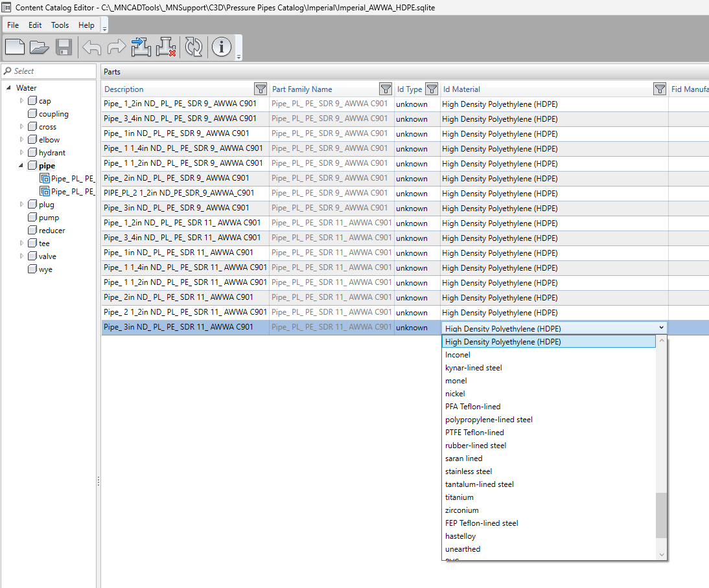
Task: Click the Redo arrow icon
Action: [117, 47]
